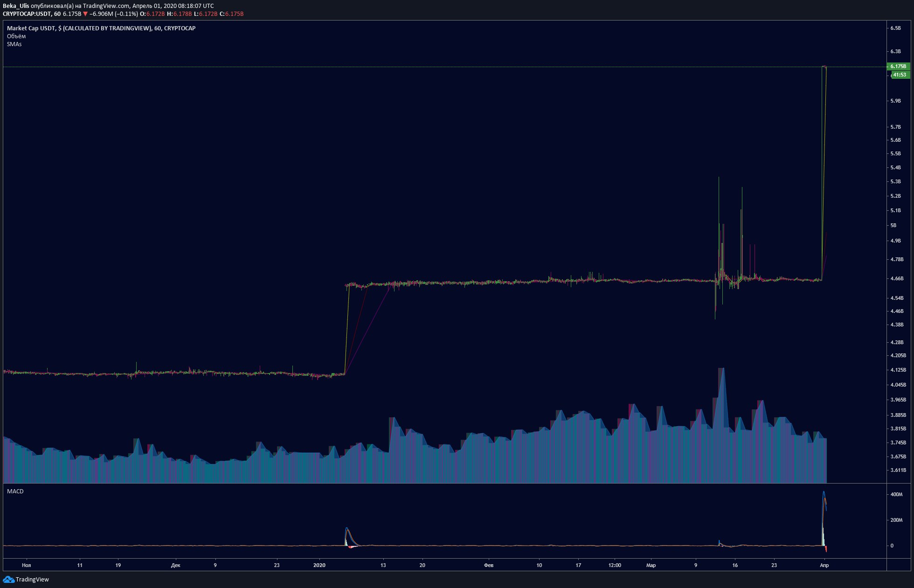Click the 16 date after Мар on time axis
Image resolution: width=914 pixels, height=588 pixels.
click(735, 566)
